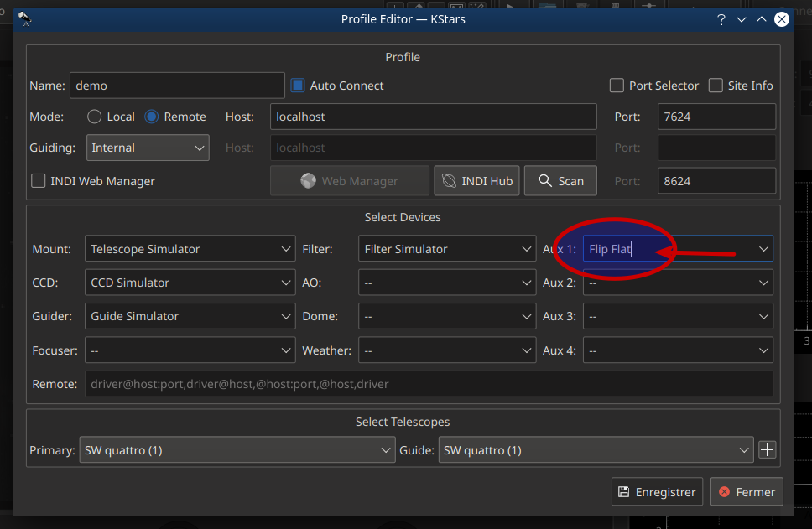The height and width of the screenshot is (529, 812).
Task: Open the Aux 3 dropdown
Action: (678, 316)
